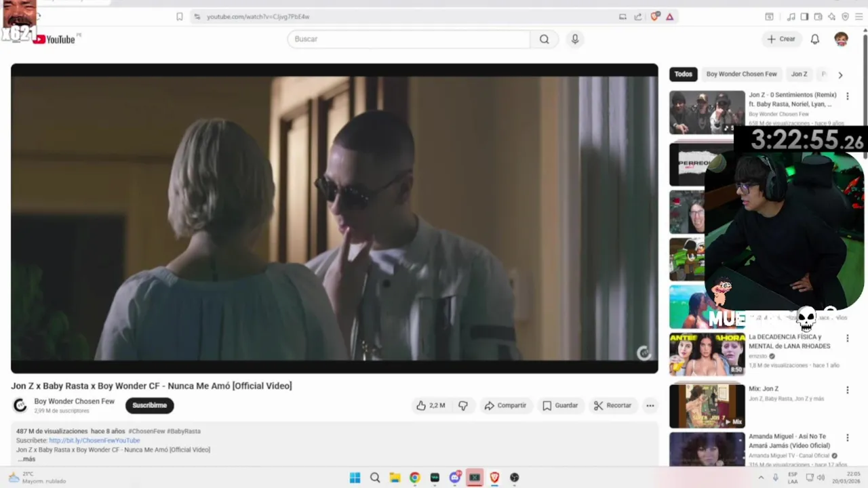Click the Guardar save button
The width and height of the screenshot is (868, 488).
[560, 405]
